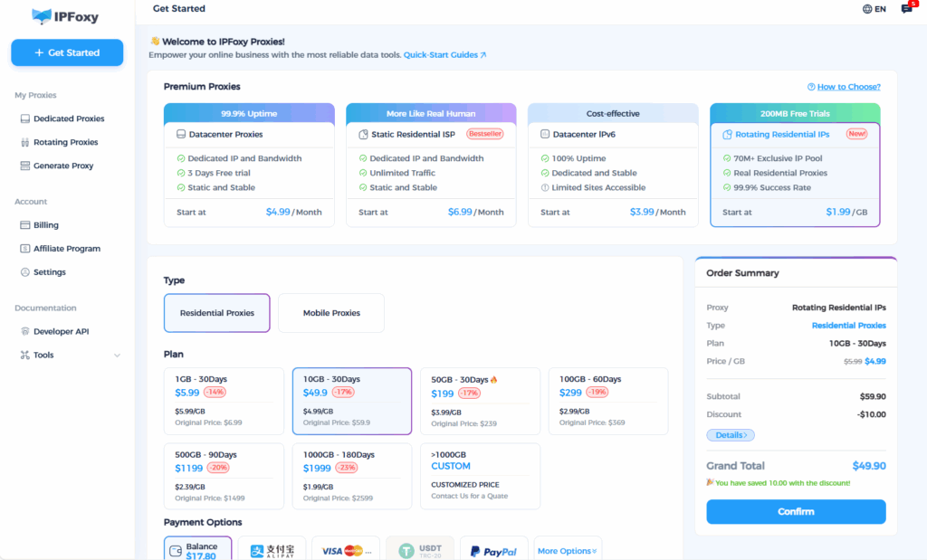Expand More Options payment dropdown
Screen dimensions: 927x560
coord(567,551)
